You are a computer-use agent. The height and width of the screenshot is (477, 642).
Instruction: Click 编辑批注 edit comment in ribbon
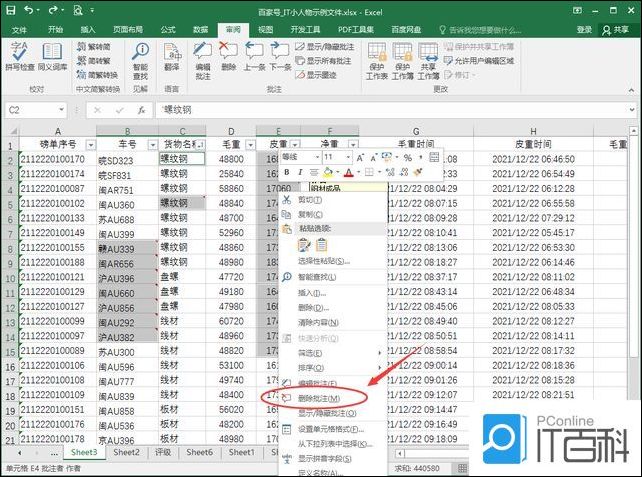[x=203, y=61]
